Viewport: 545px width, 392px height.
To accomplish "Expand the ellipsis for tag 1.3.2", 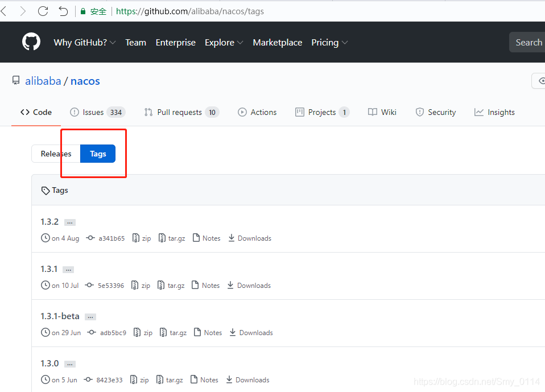I will point(70,222).
